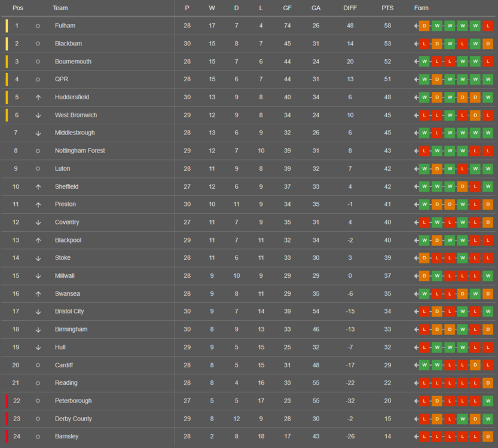This screenshot has width=498, height=448.
Task: Click Middlesbrough's points value of 45
Action: pos(387,133)
